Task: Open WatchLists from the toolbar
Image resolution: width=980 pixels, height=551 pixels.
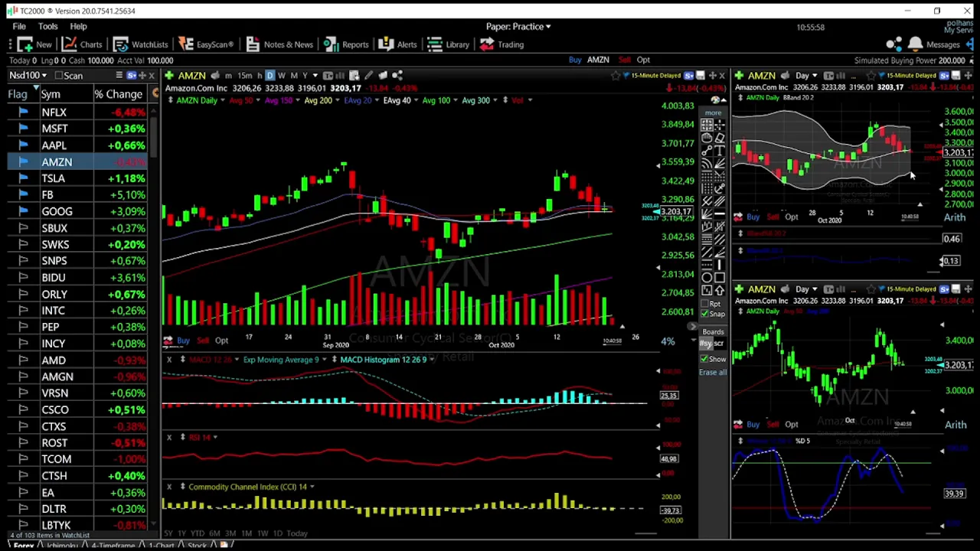Action: click(141, 44)
